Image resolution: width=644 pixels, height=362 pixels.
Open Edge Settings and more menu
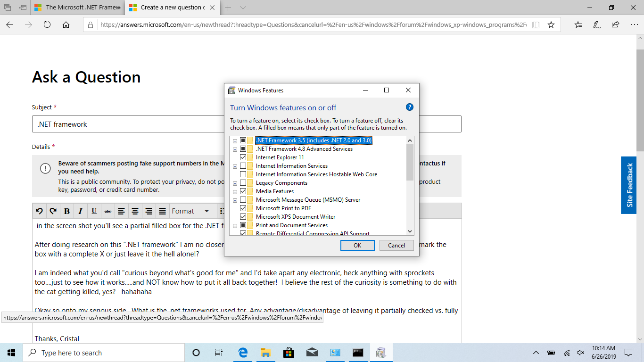click(634, 25)
